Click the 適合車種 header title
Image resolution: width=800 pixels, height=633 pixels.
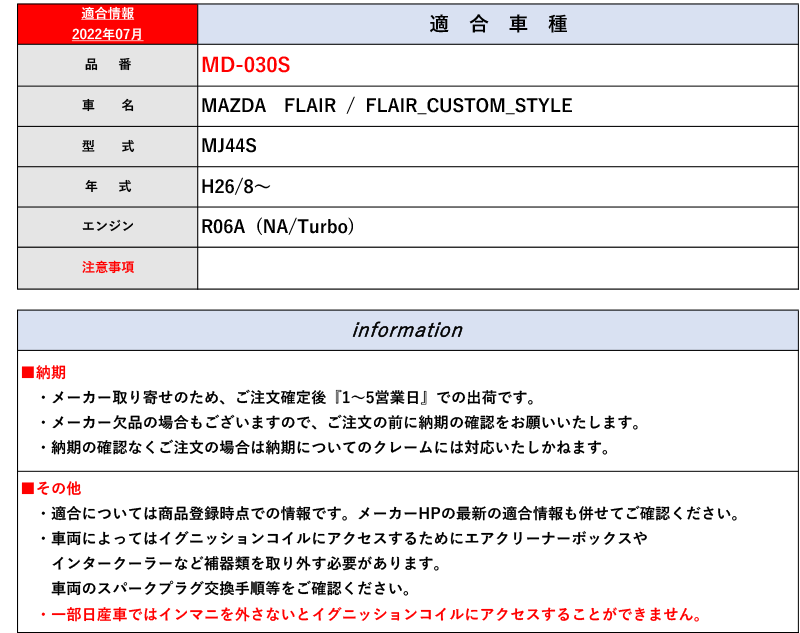(x=498, y=24)
